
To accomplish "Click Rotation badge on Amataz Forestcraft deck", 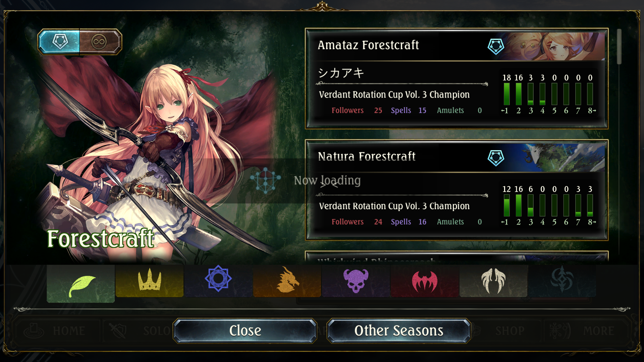I will coord(496,46).
